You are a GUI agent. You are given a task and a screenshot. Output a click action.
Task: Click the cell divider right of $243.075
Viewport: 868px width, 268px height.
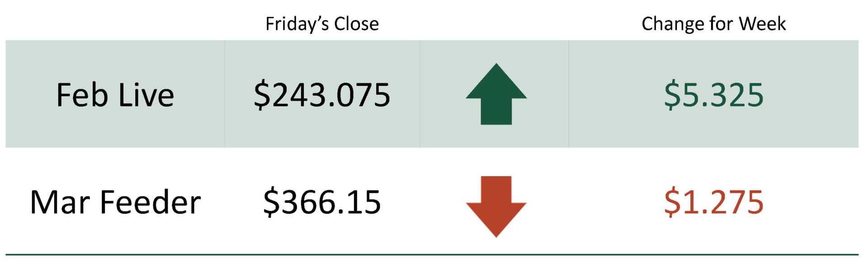[x=420, y=94]
